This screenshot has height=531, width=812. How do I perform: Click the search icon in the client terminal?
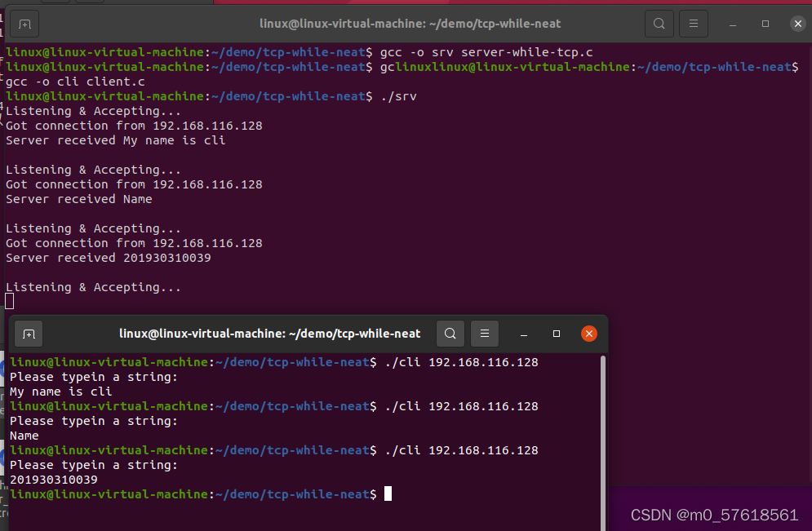(450, 334)
